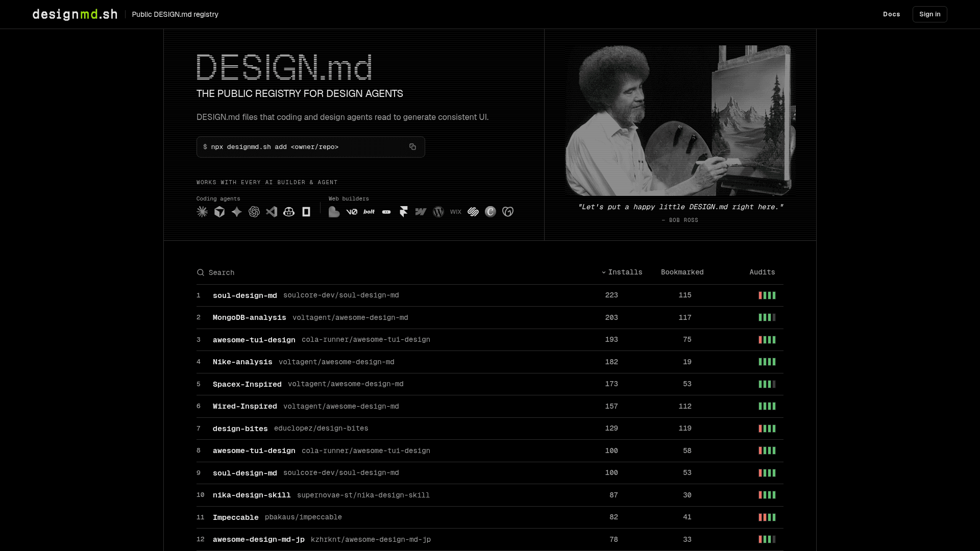
Task: Click the Bob Ross painting image
Action: pos(680,120)
